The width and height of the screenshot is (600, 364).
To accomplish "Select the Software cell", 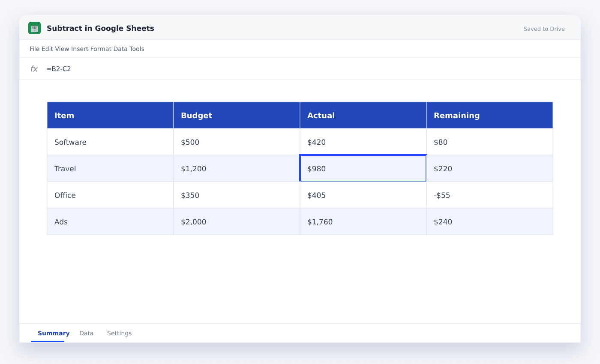I will [110, 142].
